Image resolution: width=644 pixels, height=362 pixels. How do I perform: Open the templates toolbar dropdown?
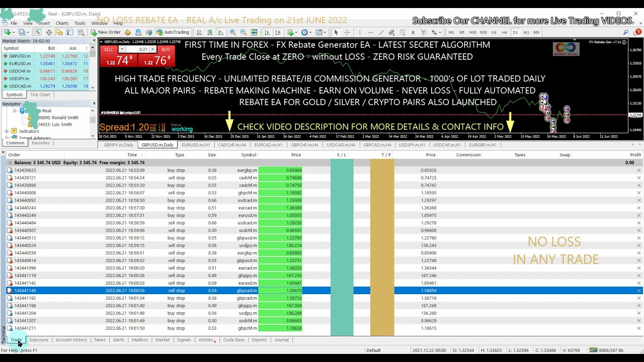click(321, 32)
